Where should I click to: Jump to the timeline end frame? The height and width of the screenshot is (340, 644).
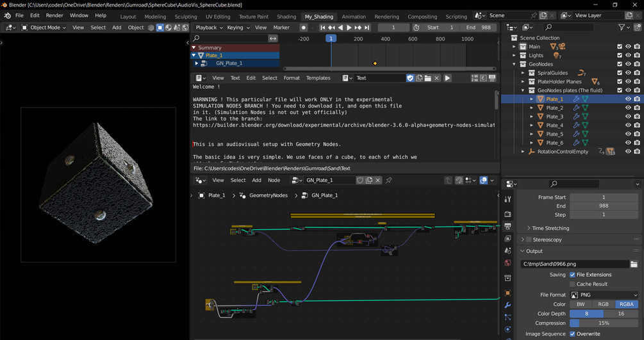pyautogui.click(x=367, y=28)
